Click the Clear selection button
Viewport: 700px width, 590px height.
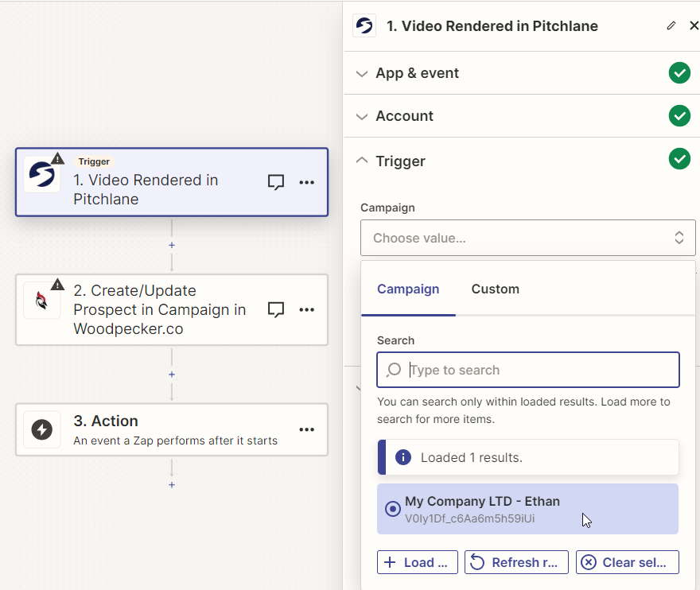(628, 562)
